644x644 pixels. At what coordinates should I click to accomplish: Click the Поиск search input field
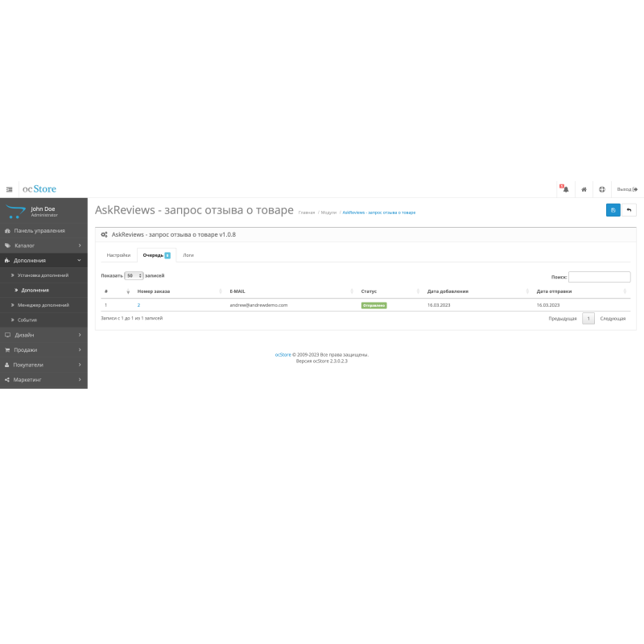click(x=599, y=277)
